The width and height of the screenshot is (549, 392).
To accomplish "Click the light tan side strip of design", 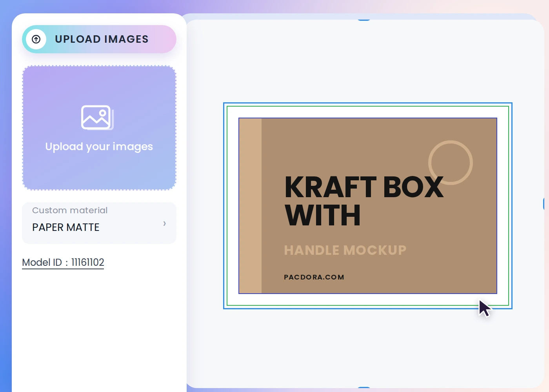I will (250, 206).
